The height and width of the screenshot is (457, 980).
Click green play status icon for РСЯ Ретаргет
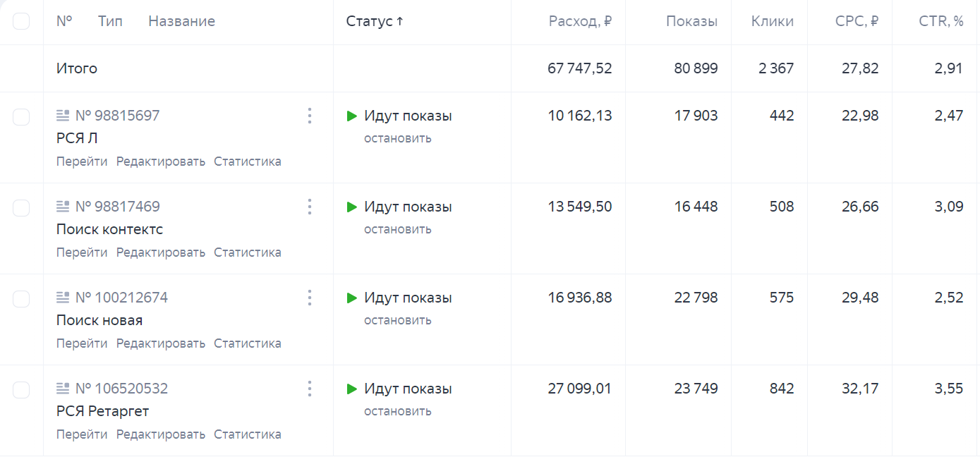coord(352,389)
